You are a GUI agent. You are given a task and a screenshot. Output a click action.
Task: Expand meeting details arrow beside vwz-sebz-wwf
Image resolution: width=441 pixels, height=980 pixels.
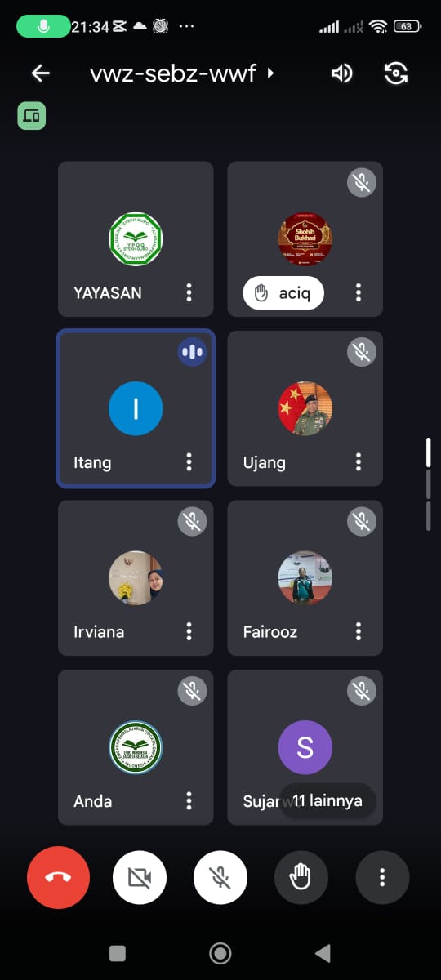point(270,73)
